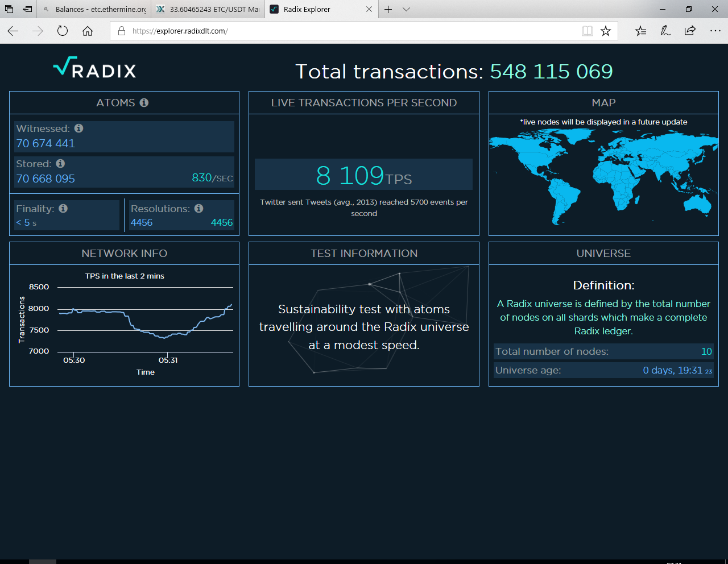Click the Total number of nodes value 10

706,351
